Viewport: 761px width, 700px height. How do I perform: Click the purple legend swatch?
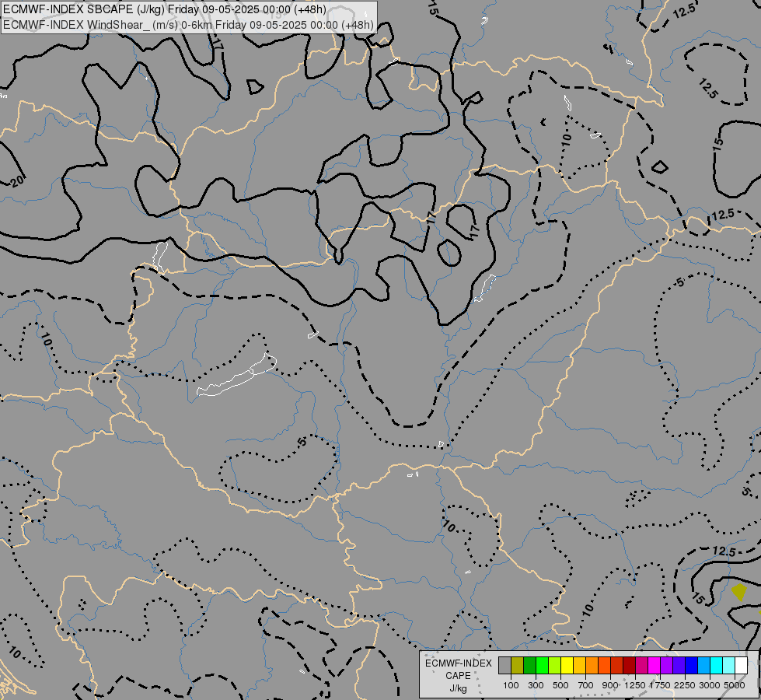point(667,666)
